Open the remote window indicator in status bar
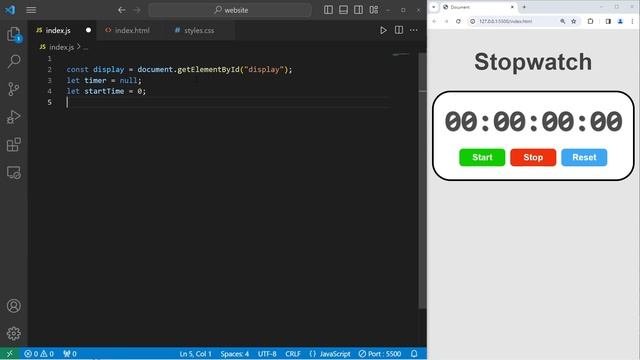The width and height of the screenshot is (640, 360). pos(9,353)
